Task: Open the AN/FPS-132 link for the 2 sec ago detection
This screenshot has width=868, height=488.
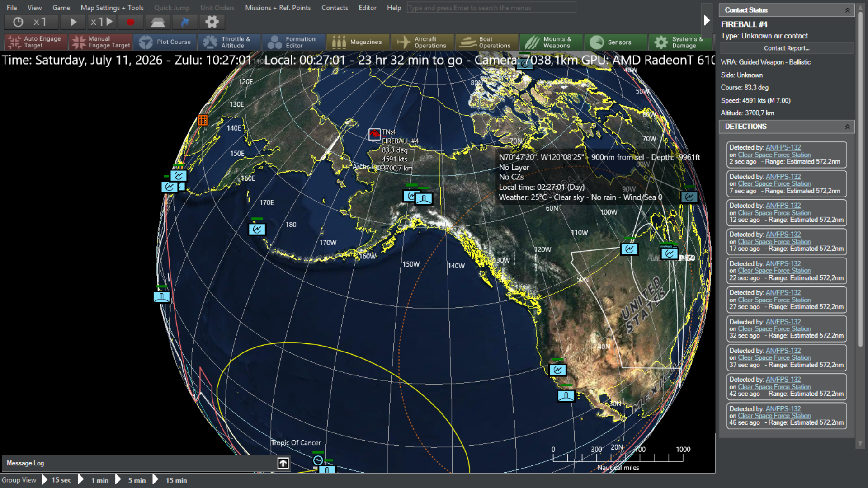Action: tap(783, 147)
